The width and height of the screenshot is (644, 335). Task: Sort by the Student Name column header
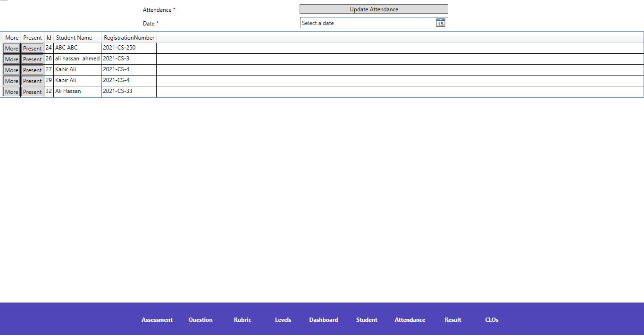[x=77, y=38]
